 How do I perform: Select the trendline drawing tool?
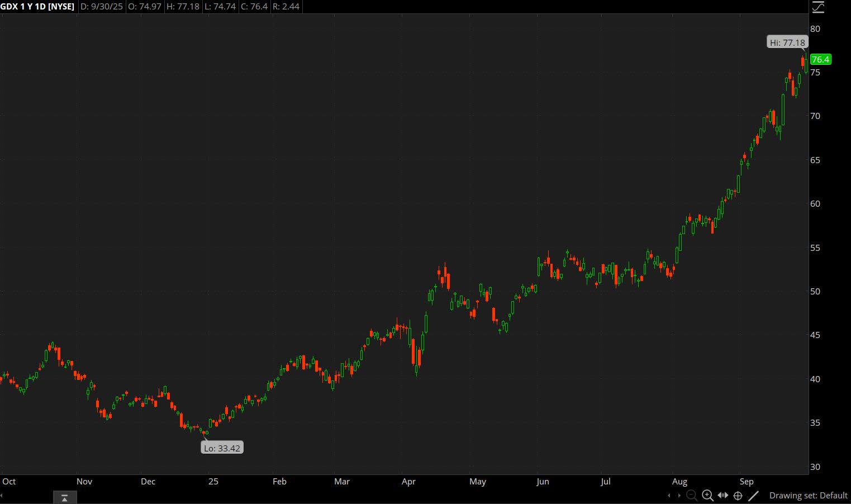754,495
